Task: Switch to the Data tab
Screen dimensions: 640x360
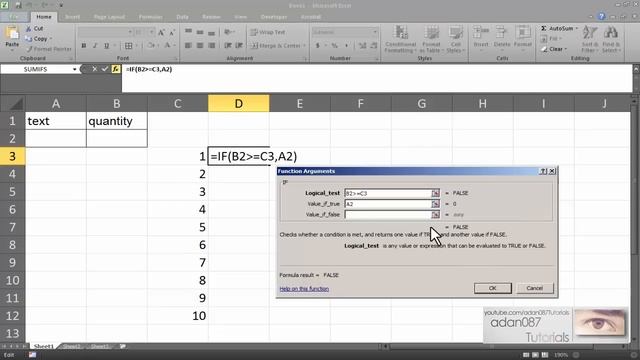Action: click(x=182, y=17)
